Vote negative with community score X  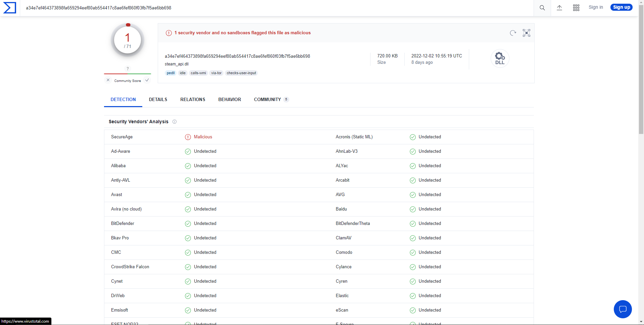pos(108,80)
